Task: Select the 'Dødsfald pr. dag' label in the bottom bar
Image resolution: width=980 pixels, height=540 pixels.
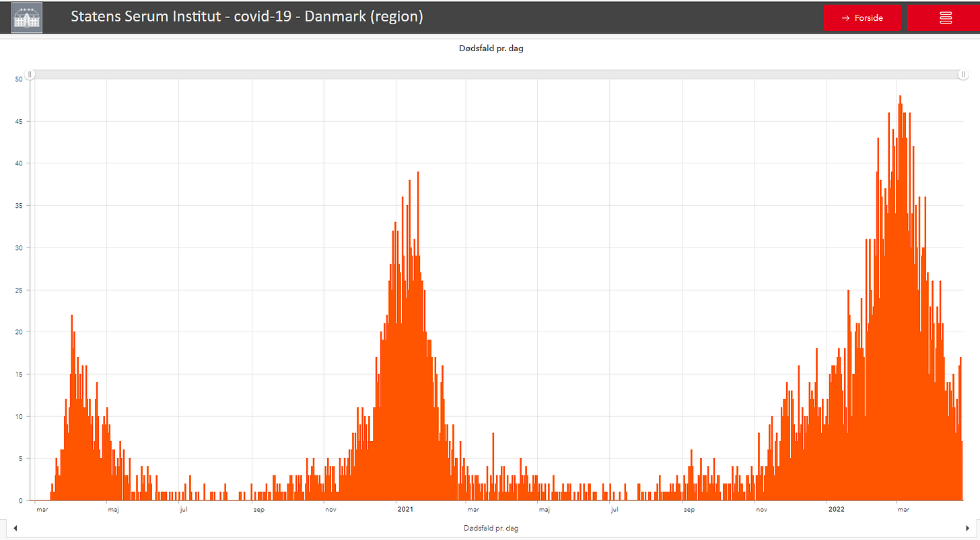Action: pos(491,528)
